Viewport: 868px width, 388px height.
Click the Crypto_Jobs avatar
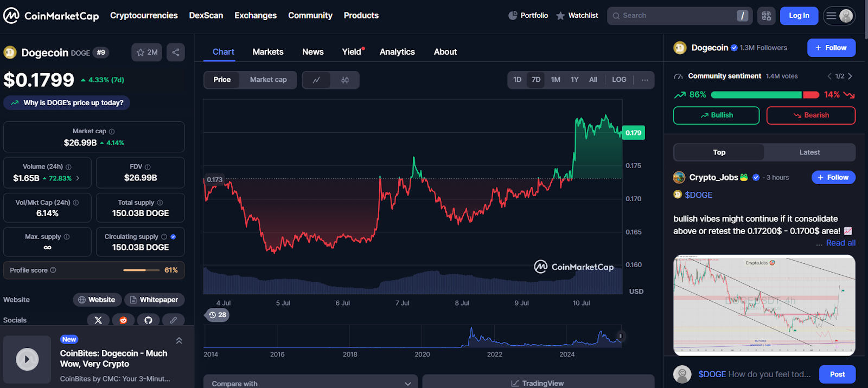point(679,177)
